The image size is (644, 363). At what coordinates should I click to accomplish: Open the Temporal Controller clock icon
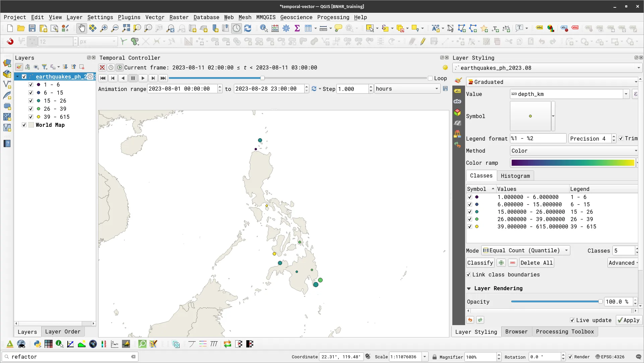237,29
